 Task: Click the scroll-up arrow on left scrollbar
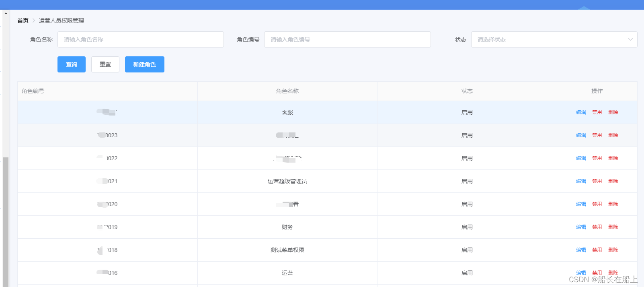tap(6, 13)
